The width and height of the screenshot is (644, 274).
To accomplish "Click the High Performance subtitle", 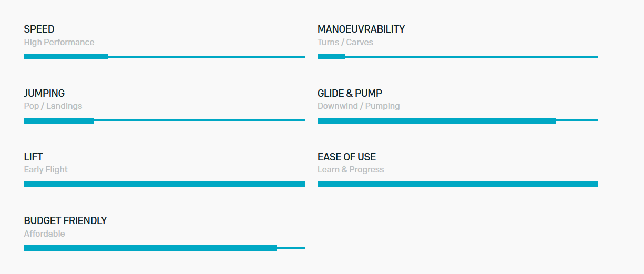I will coord(59,43).
